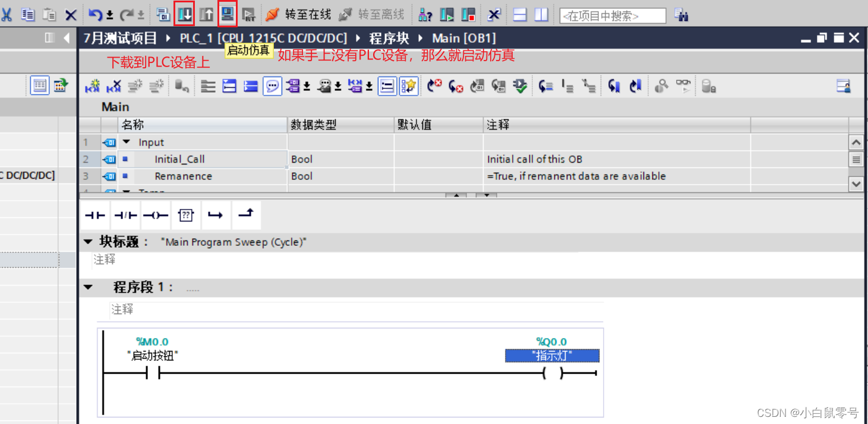Click the Start simulation icon
The image size is (868, 424).
[x=228, y=15]
